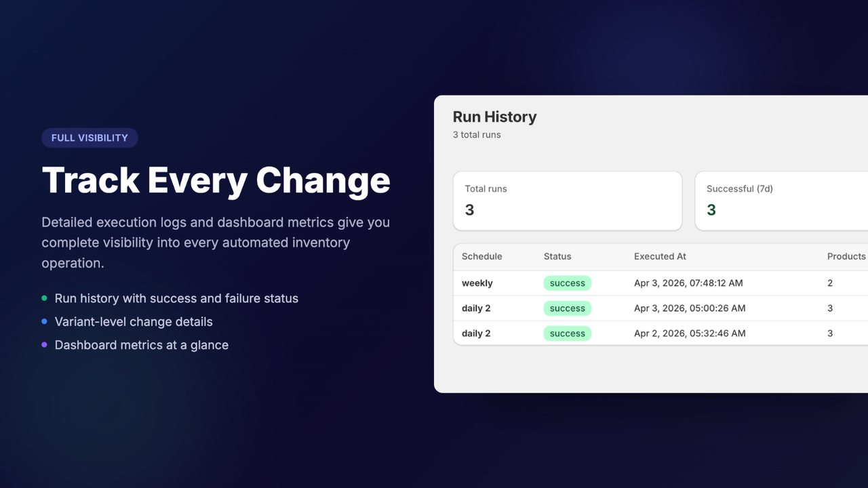Click 'Variant-level change details' text
This screenshot has width=868, height=488.
[134, 322]
